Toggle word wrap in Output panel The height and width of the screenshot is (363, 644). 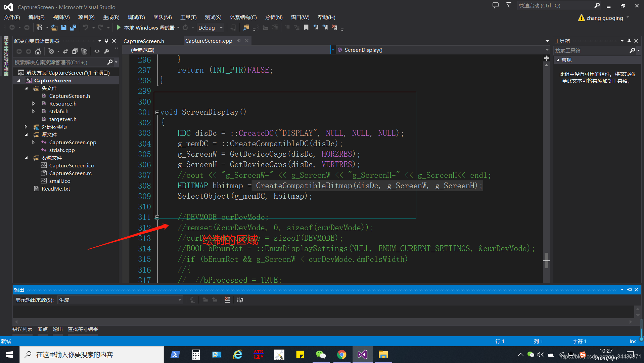[240, 300]
